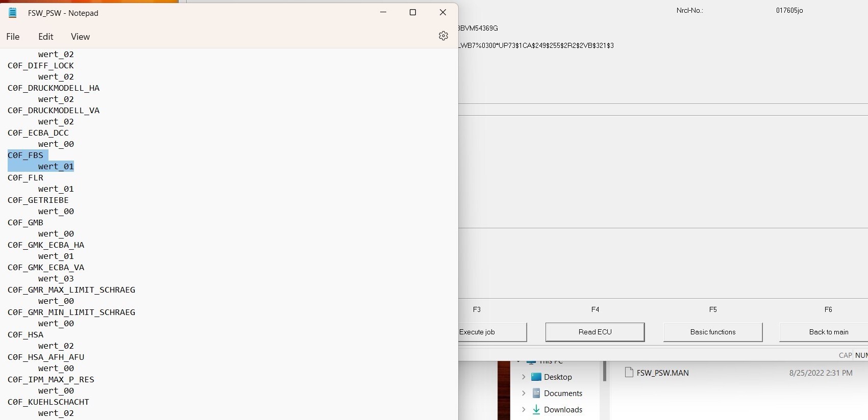Open the File menu in Notepad
868x420 pixels.
pos(13,37)
